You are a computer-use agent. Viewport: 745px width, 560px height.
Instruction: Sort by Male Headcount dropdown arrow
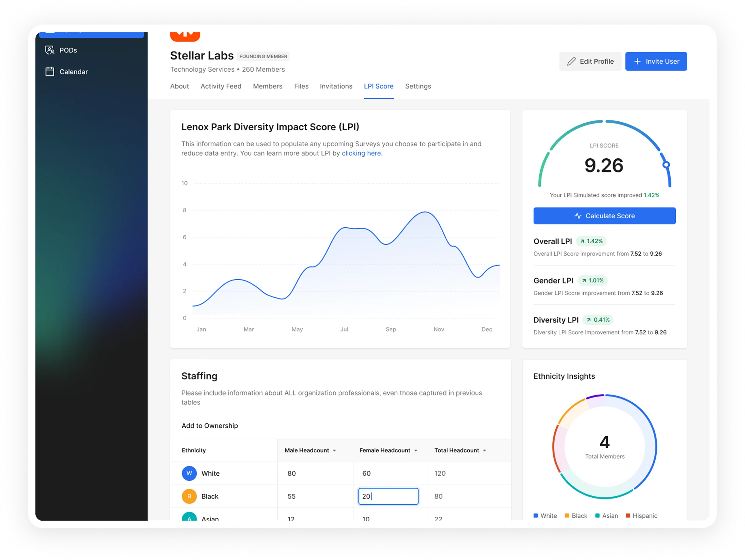click(334, 450)
